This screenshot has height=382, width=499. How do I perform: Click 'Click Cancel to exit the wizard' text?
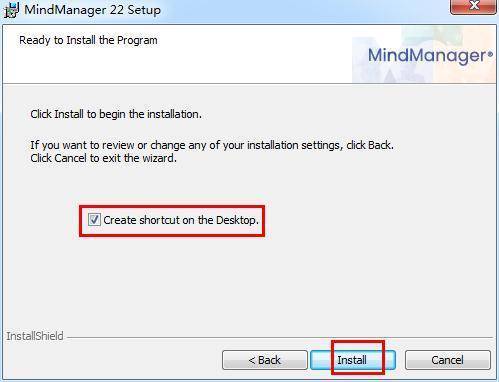pyautogui.click(x=103, y=158)
